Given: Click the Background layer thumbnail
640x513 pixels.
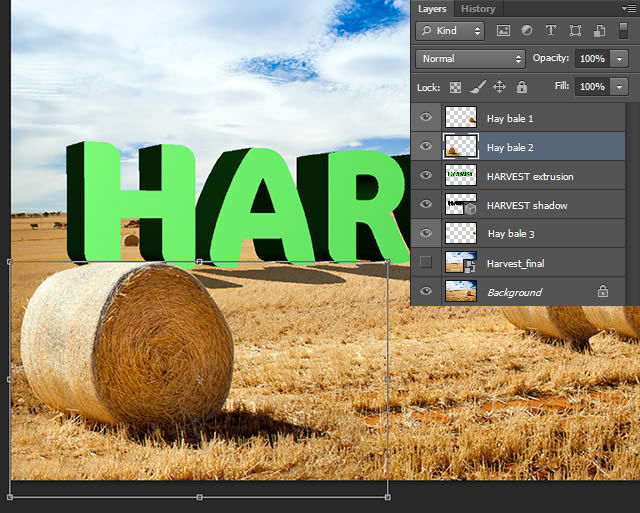Looking at the screenshot, I should click(461, 291).
